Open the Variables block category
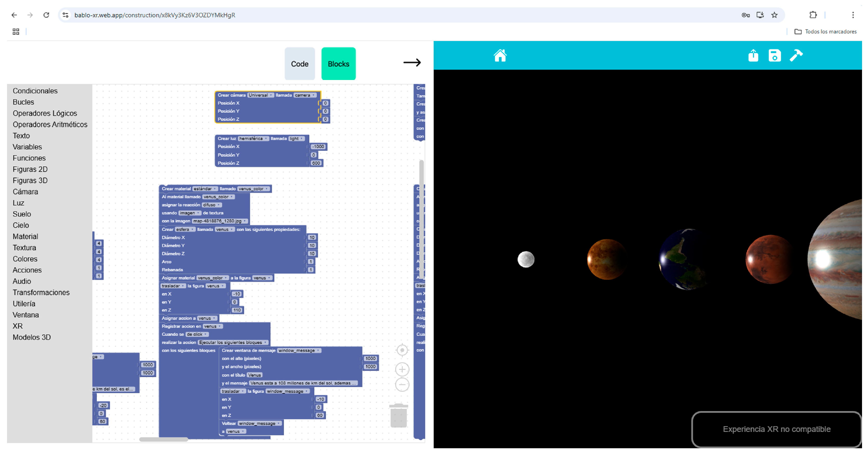This screenshot has width=868, height=455. [27, 147]
